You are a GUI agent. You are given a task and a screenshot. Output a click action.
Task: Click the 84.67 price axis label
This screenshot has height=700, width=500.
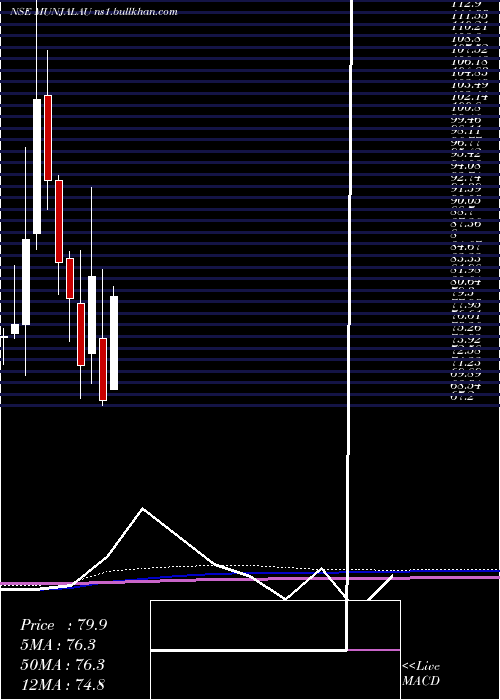466,247
